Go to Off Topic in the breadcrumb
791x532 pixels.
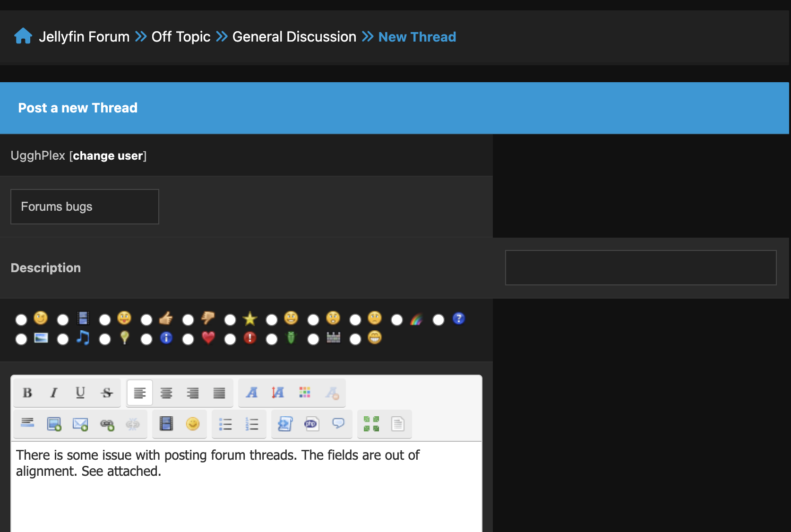(x=181, y=37)
